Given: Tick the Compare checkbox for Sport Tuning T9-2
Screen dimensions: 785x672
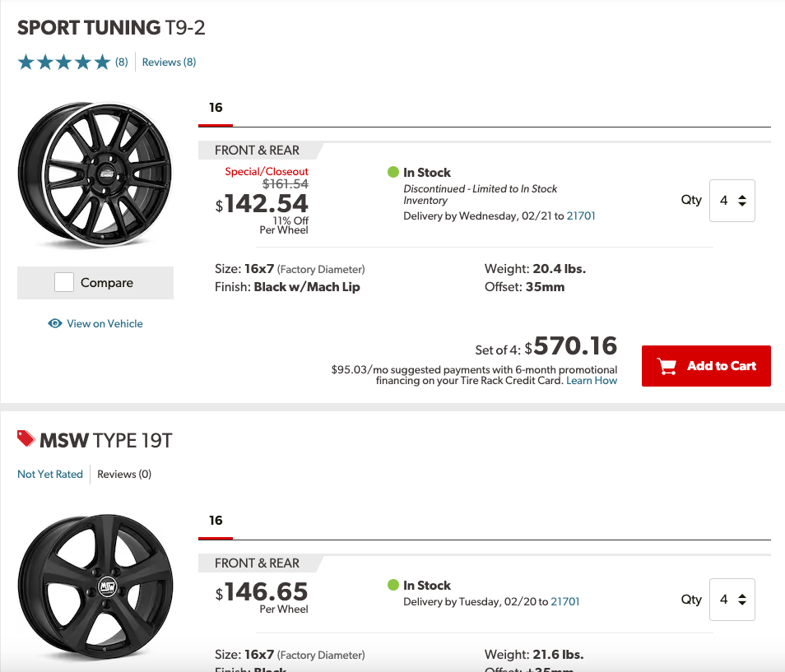Looking at the screenshot, I should coord(64,283).
